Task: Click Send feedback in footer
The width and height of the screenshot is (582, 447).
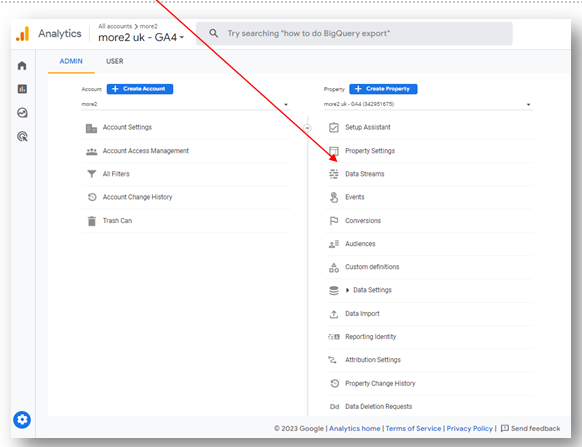Action: [x=530, y=428]
